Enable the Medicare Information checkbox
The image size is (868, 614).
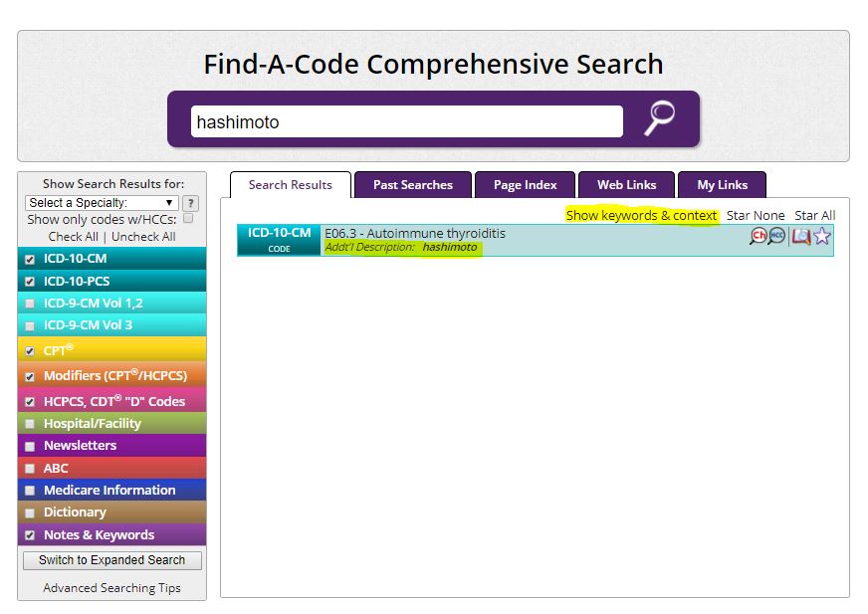coord(30,491)
